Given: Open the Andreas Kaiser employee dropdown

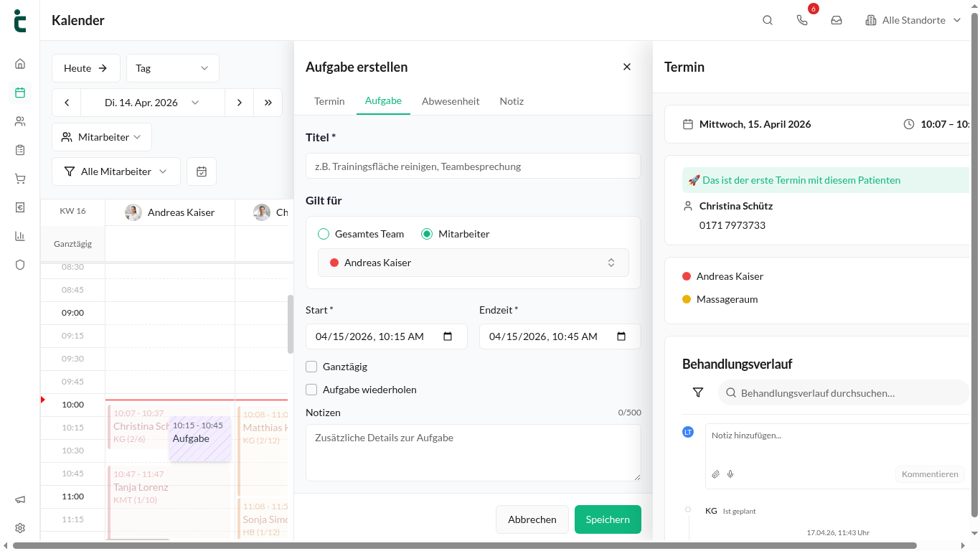Looking at the screenshot, I should click(473, 263).
